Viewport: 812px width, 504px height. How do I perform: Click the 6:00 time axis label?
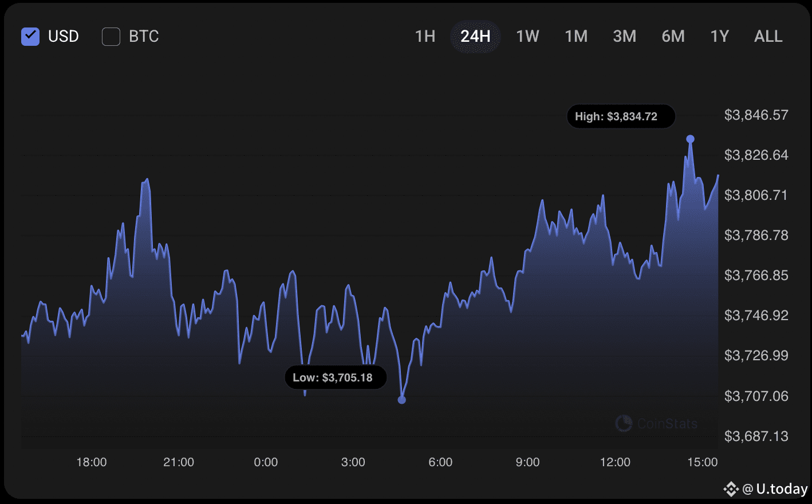click(440, 462)
